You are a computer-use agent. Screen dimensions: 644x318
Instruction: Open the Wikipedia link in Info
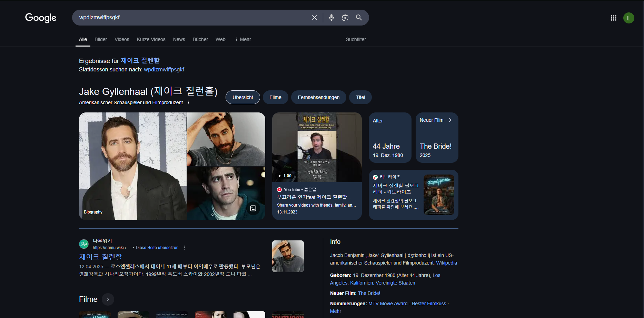446,263
